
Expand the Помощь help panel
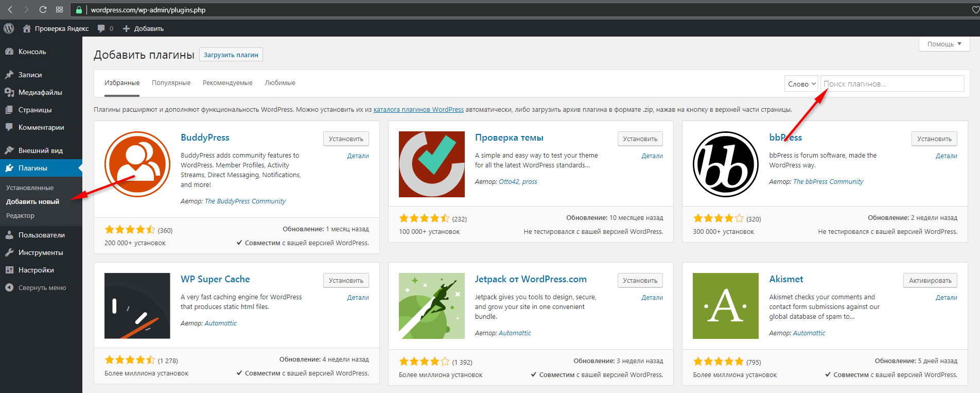pos(944,44)
